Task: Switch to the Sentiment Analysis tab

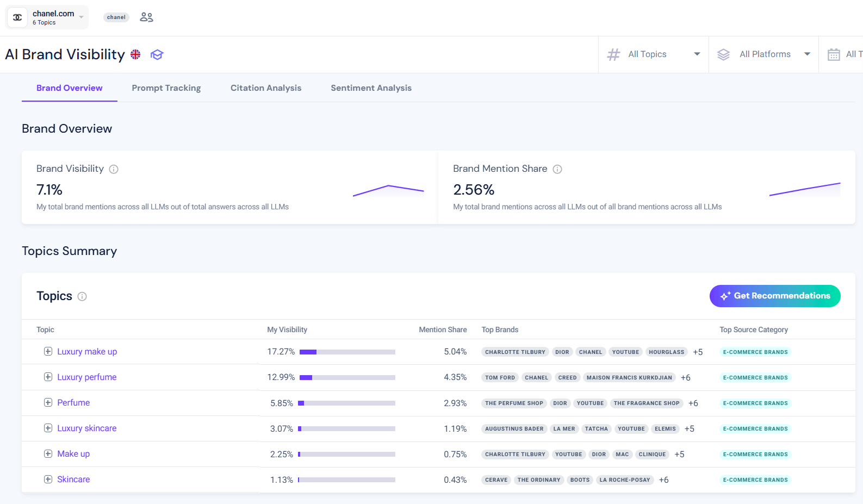Action: coord(371,88)
